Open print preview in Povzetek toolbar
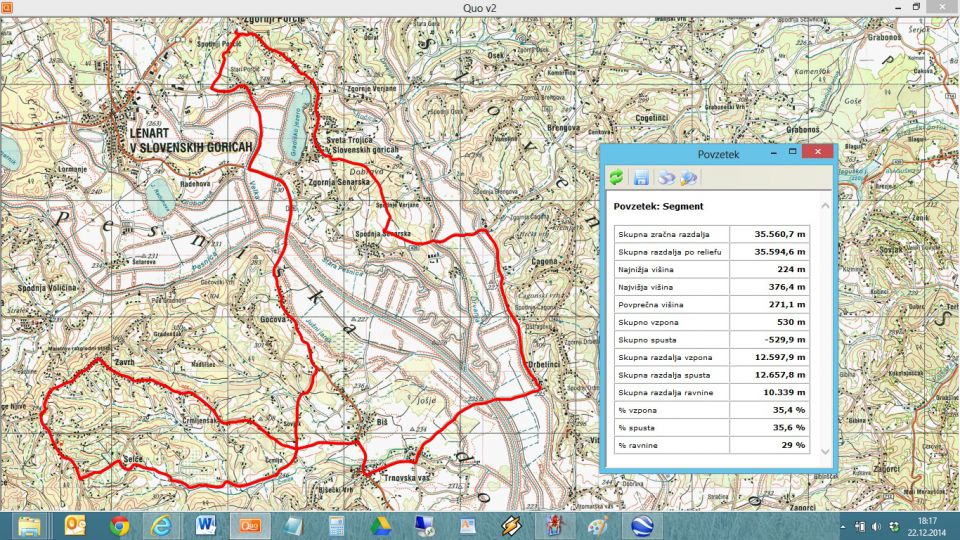 [x=689, y=178]
